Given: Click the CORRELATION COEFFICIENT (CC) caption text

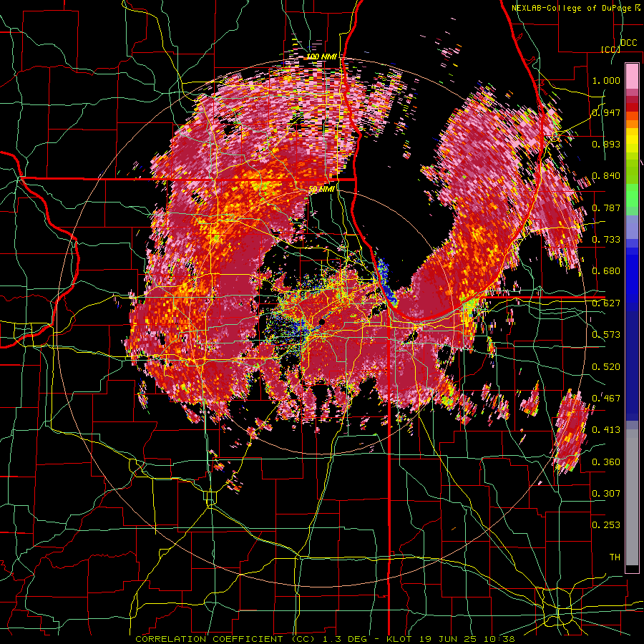Looking at the screenshot, I should (225, 639).
